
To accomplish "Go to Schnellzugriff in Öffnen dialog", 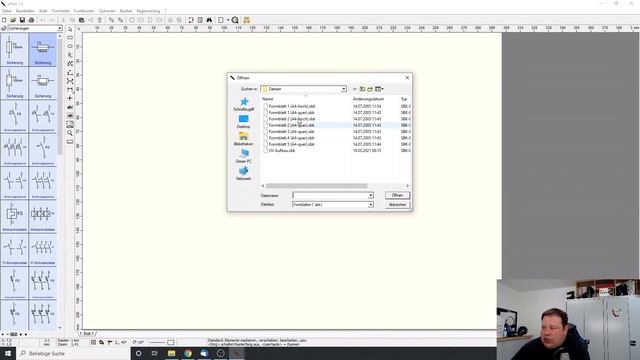I will click(x=244, y=104).
